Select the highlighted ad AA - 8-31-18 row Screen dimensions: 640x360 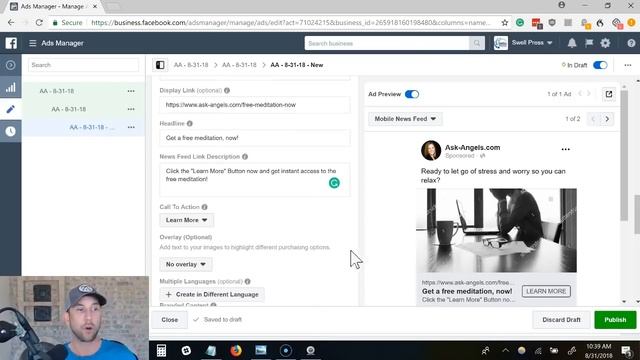click(x=83, y=127)
